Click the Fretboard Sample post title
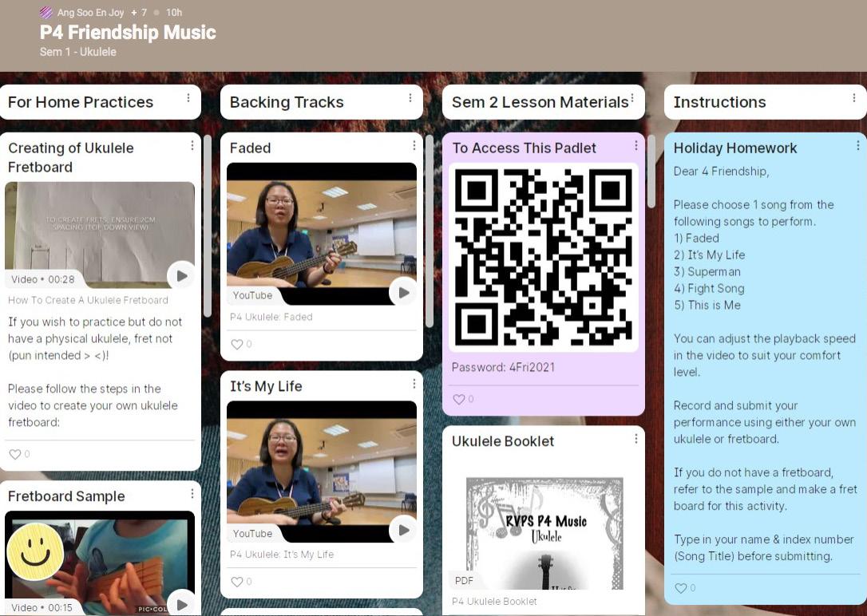This screenshot has width=867, height=616. click(x=66, y=496)
